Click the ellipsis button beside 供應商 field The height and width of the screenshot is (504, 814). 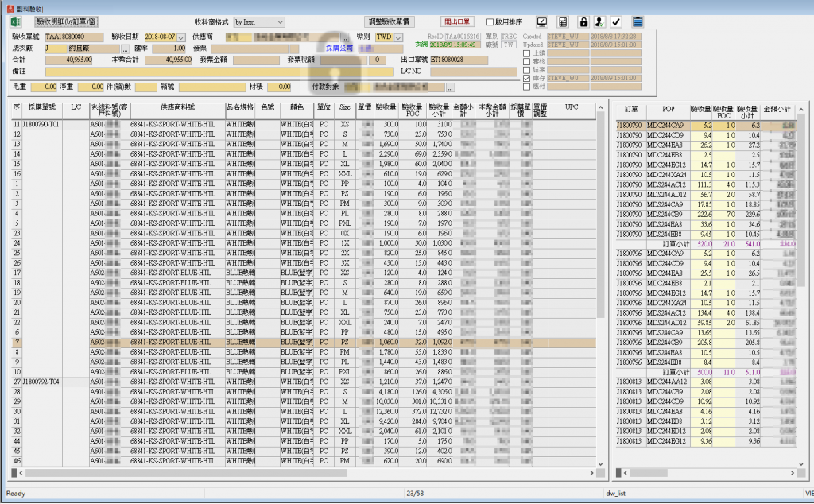[345, 37]
